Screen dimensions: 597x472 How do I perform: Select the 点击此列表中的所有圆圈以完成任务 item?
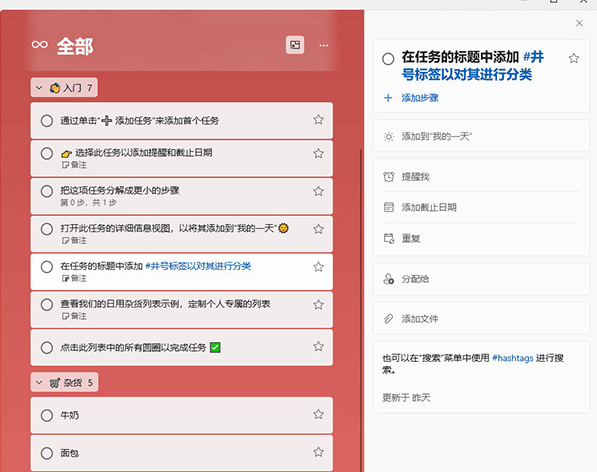(182, 347)
